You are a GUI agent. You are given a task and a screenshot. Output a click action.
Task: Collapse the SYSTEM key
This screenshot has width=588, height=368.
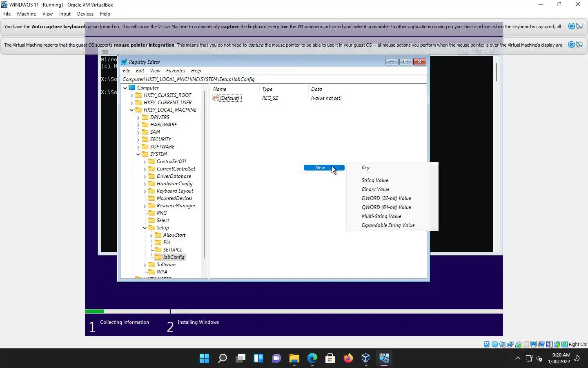coord(138,154)
